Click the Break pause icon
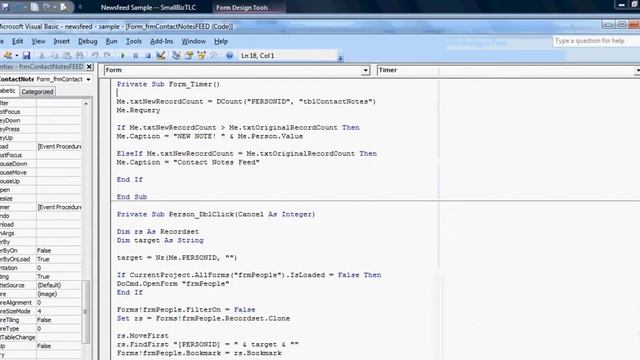The width and height of the screenshot is (640, 360). click(136, 56)
